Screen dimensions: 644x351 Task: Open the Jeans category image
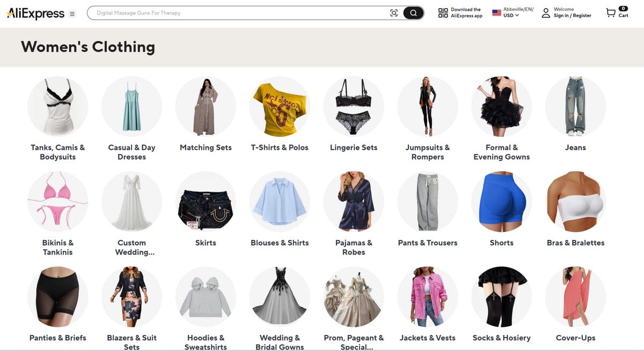click(575, 106)
